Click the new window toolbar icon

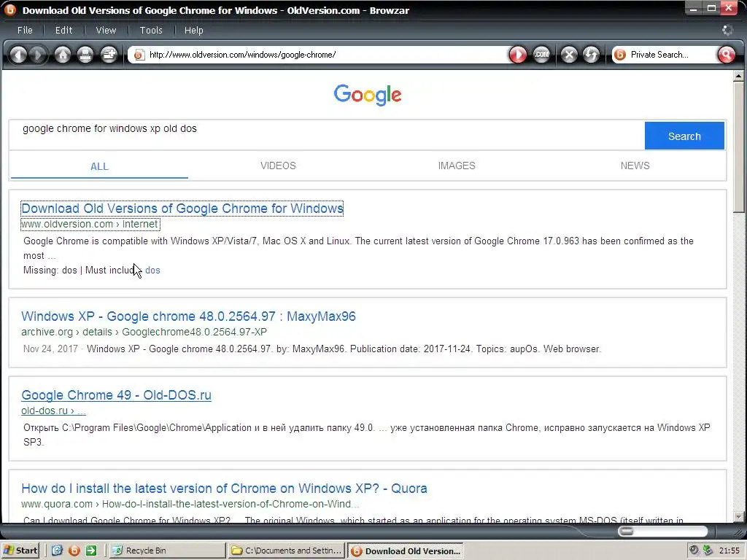pos(109,55)
